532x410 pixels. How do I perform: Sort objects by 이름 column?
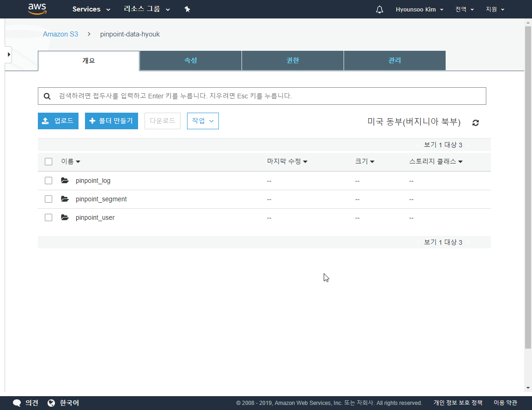(x=71, y=162)
